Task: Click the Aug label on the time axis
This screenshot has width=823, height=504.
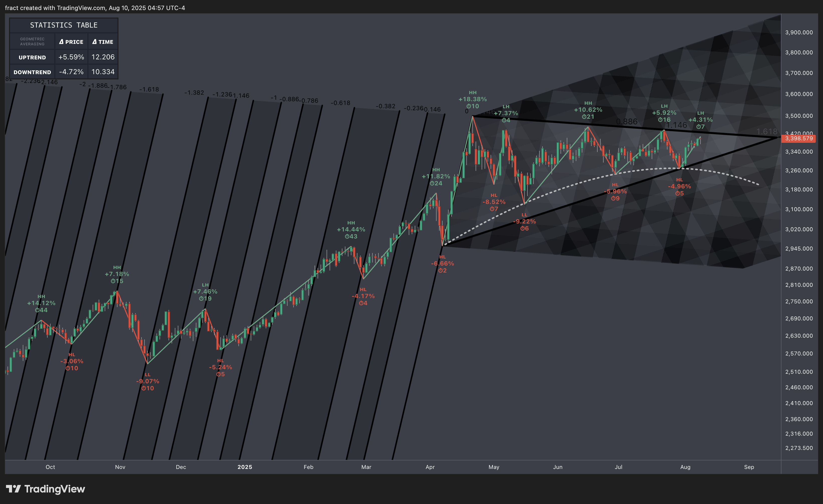Action: (x=685, y=467)
